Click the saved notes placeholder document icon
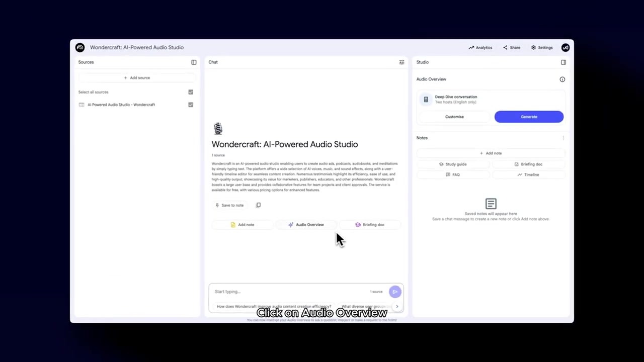This screenshot has width=644, height=362. click(491, 204)
